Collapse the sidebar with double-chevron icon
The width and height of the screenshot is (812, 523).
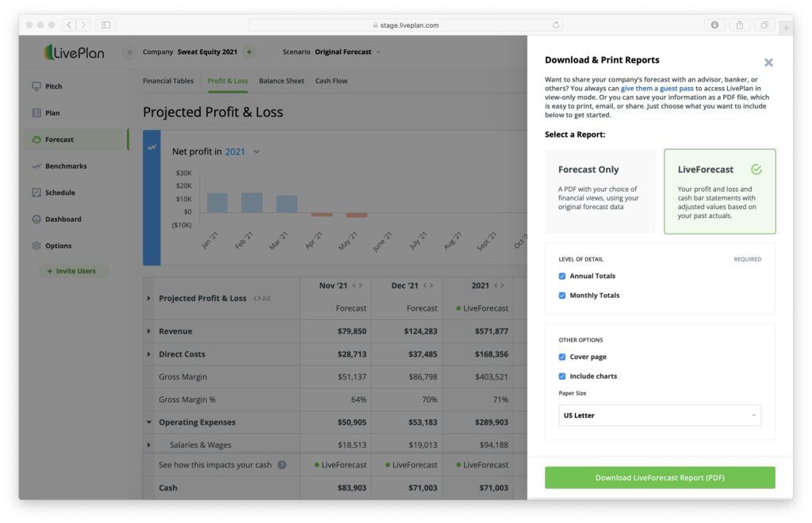(x=130, y=52)
